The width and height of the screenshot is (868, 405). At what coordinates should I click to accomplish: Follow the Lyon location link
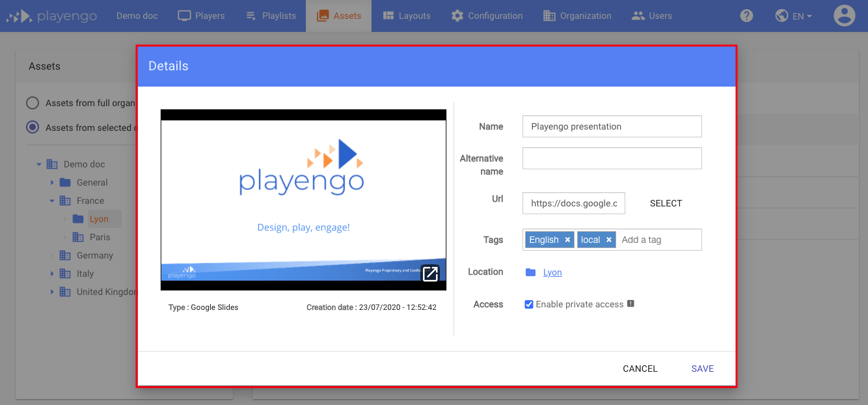(552, 272)
